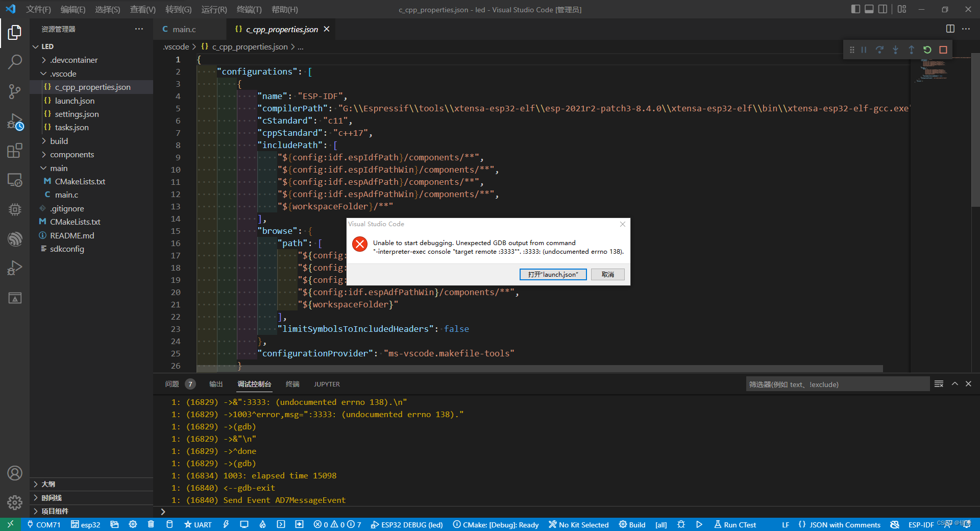Focus the debug console filter input
The width and height of the screenshot is (980, 531).
[838, 384]
